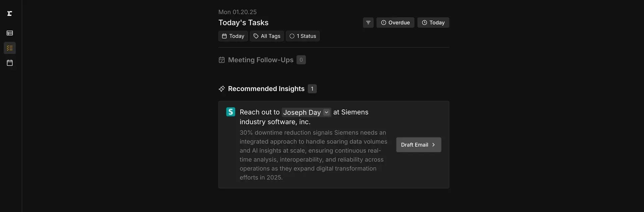644x212 pixels.
Task: Click the Today's Tasks heading
Action: click(244, 22)
